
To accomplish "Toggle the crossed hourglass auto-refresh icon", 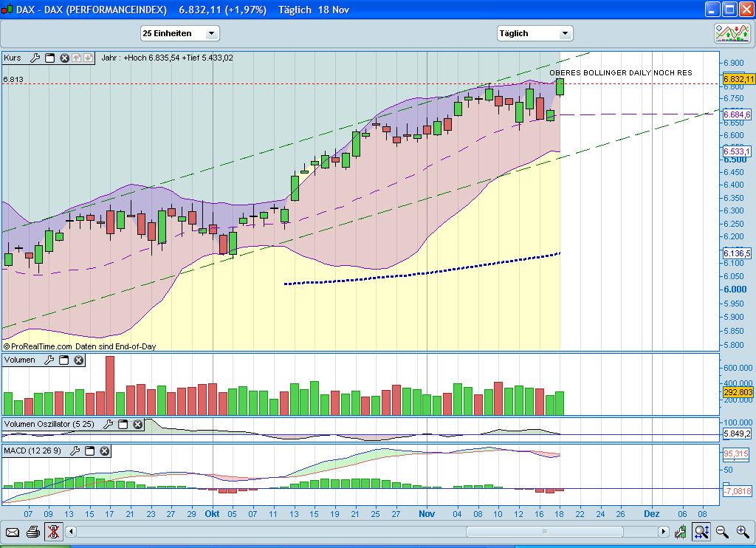I will tap(54, 532).
